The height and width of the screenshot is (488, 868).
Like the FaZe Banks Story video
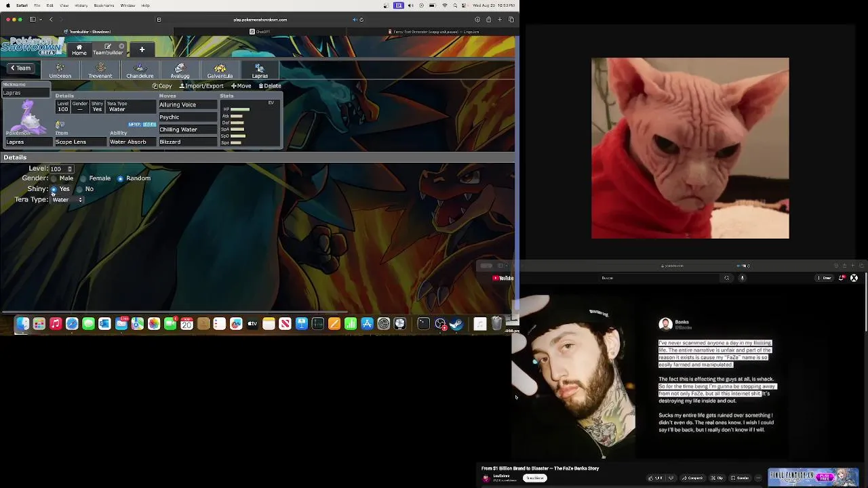[655, 478]
